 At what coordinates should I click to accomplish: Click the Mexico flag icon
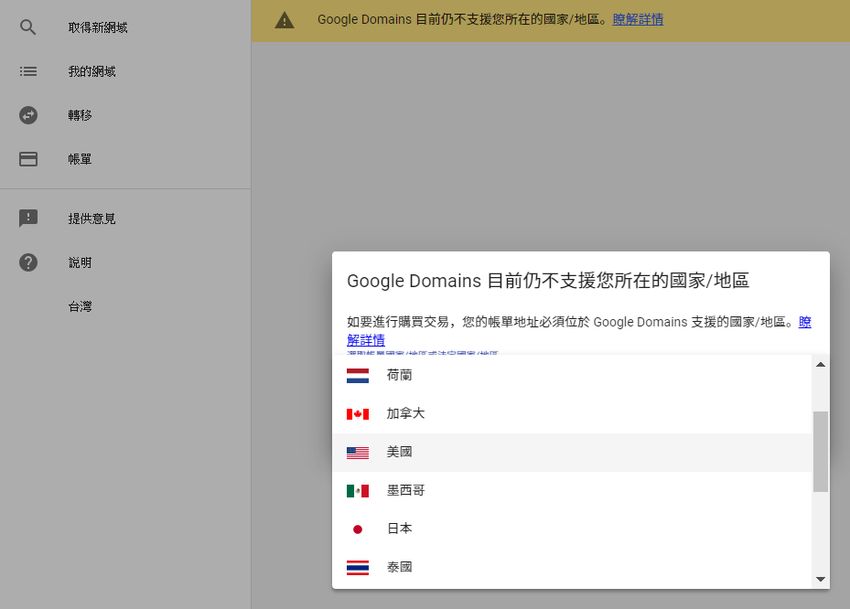[358, 491]
